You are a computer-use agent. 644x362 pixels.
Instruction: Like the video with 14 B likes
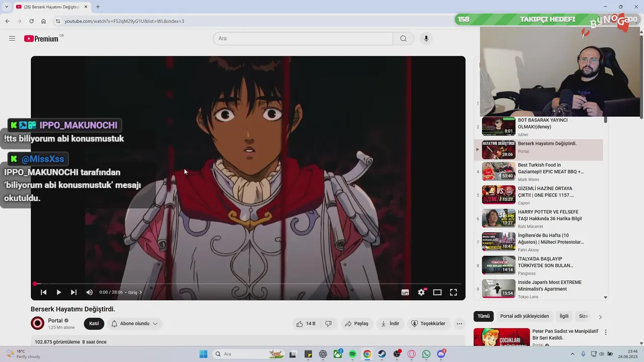(x=306, y=324)
